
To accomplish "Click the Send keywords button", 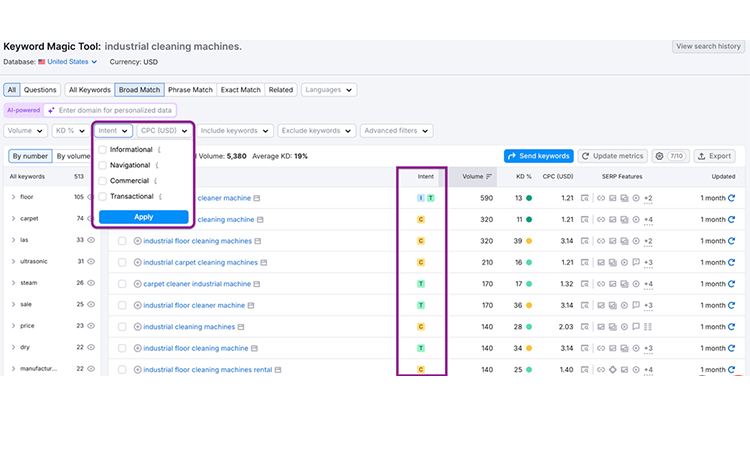I will [x=539, y=156].
